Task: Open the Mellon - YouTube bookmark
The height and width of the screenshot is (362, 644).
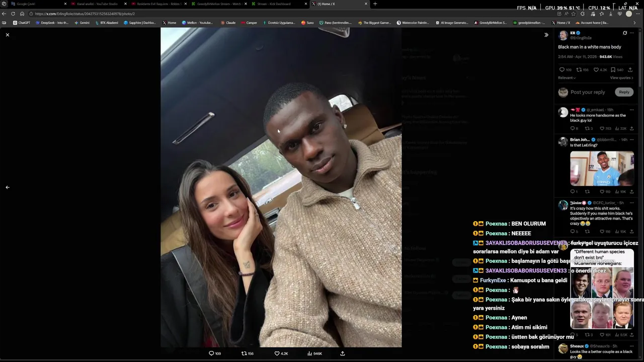Action: (x=197, y=23)
